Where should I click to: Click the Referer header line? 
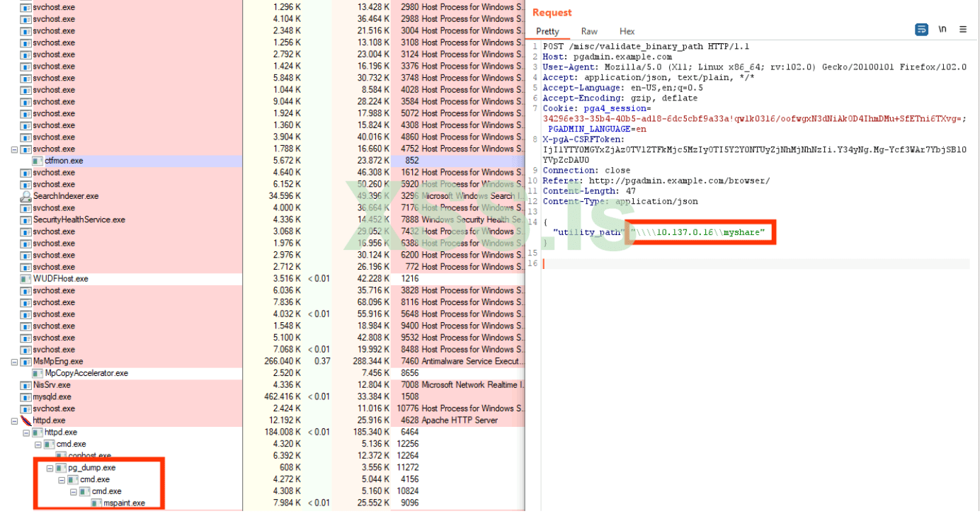pos(656,181)
